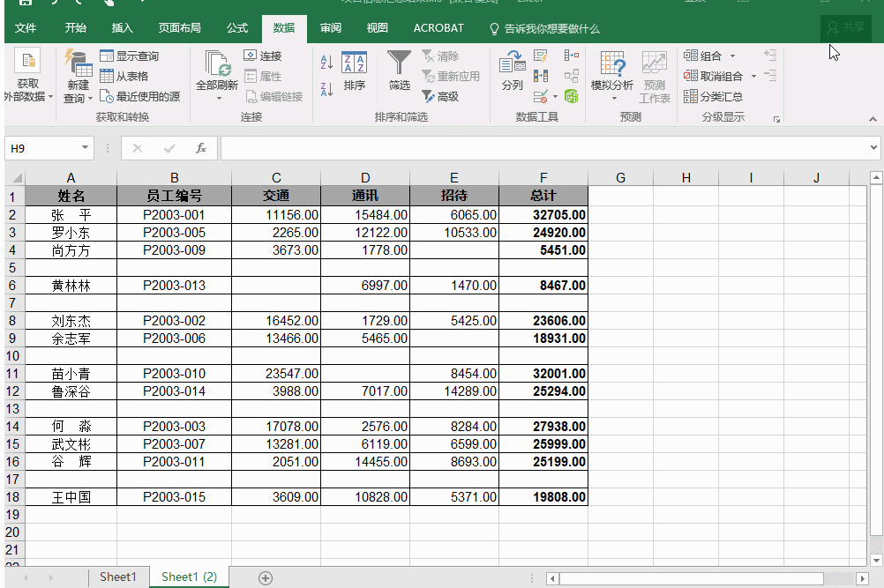884x588 pixels.
Task: Click the Tell Me search box
Action: click(x=544, y=29)
